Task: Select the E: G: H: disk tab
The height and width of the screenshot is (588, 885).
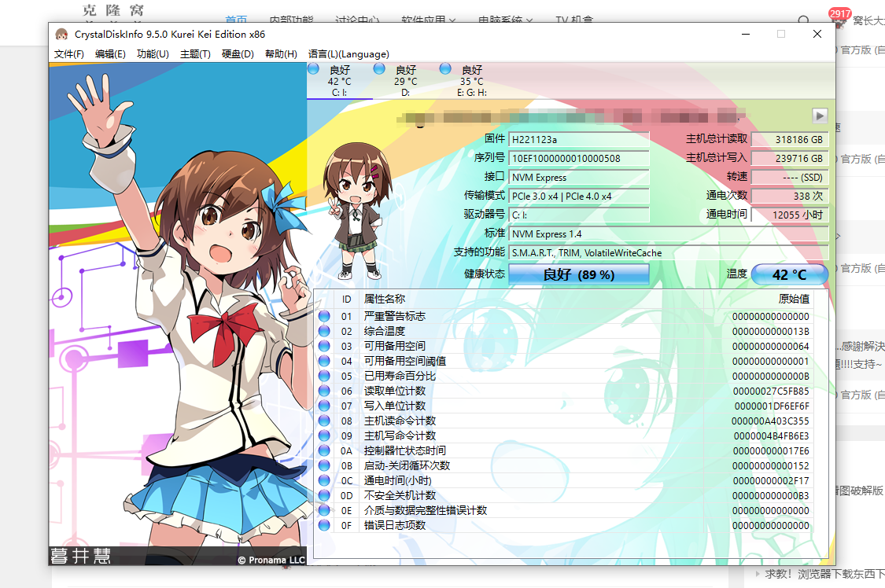Action: pos(471,81)
